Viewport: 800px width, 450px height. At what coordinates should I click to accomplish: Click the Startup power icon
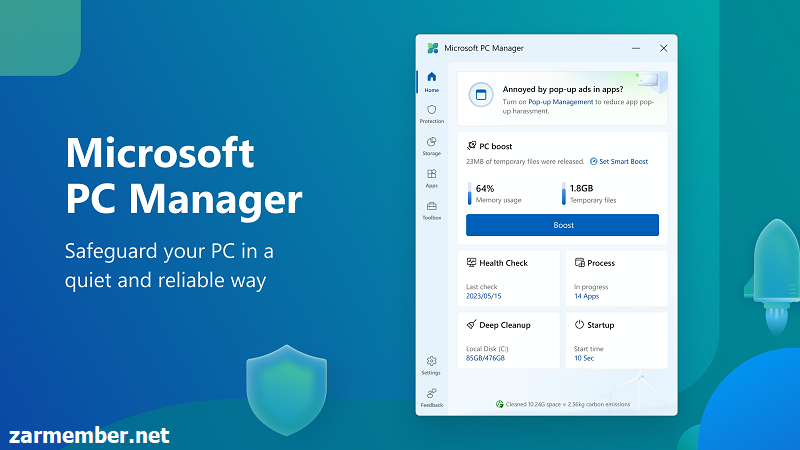click(579, 324)
